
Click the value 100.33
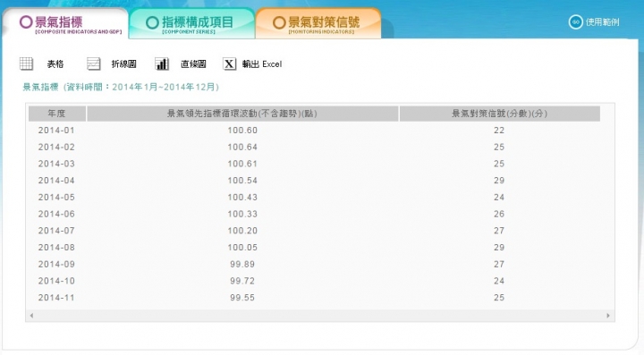242,215
